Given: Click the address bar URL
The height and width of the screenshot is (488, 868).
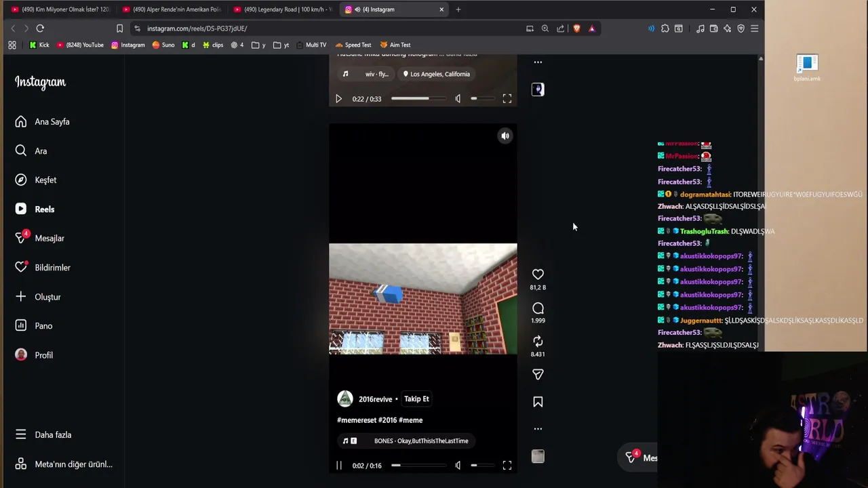Looking at the screenshot, I should (x=197, y=28).
